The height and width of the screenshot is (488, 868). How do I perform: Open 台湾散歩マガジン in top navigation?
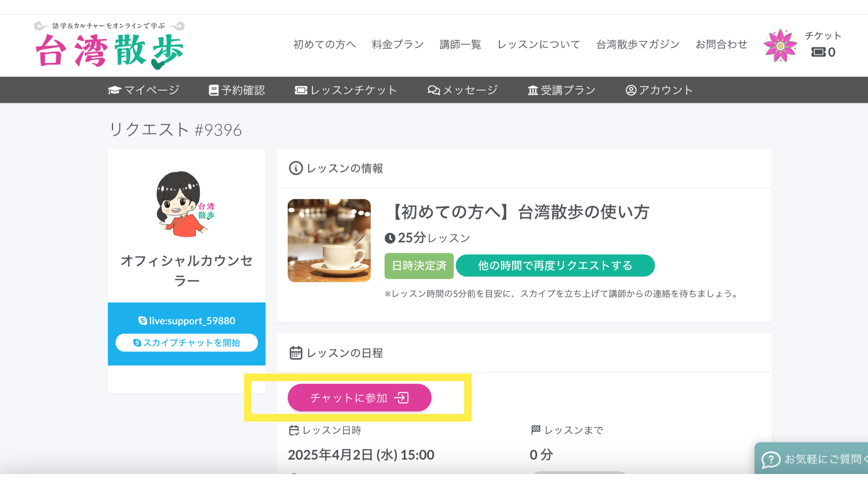[x=637, y=44]
